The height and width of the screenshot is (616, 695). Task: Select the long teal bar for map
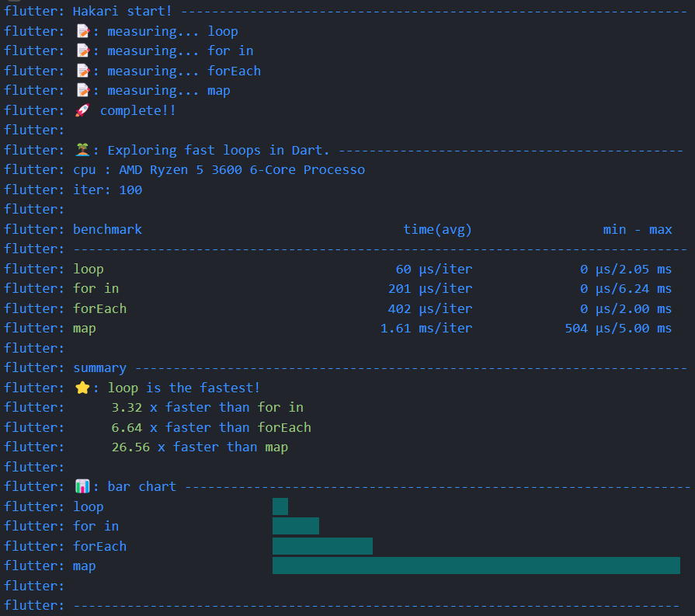476,566
